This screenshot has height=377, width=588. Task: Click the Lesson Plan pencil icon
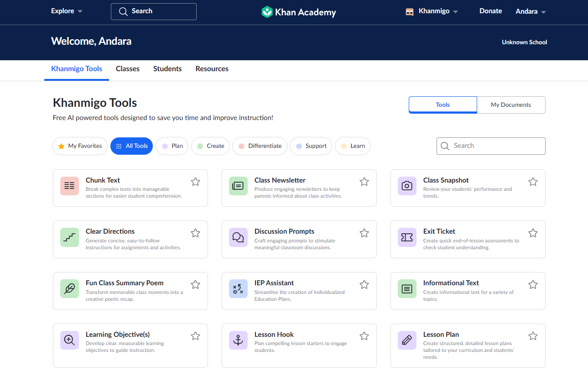coord(407,340)
